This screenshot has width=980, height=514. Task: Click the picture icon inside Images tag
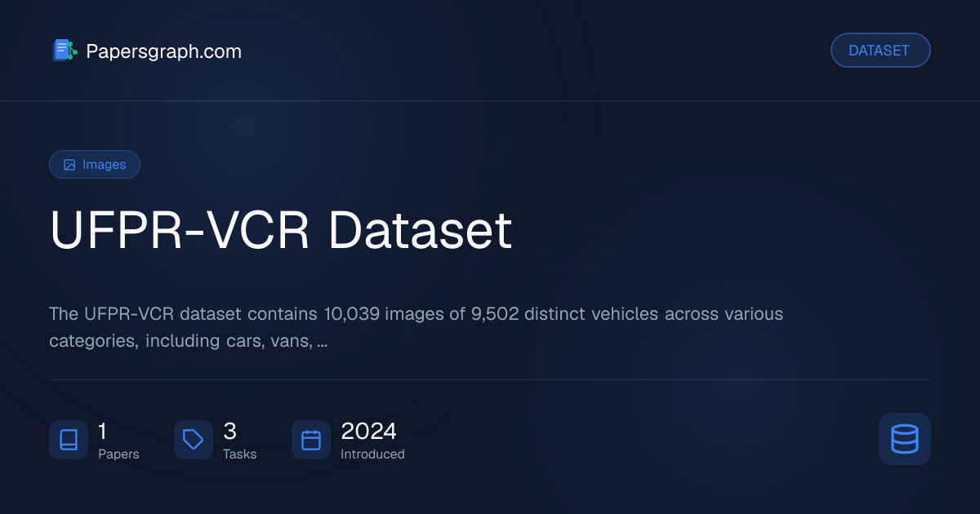(x=69, y=165)
